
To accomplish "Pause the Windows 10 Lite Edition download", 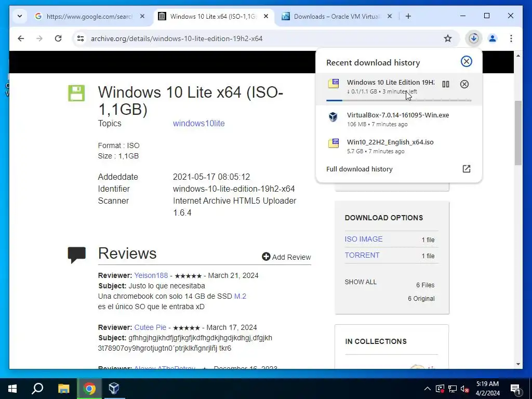I will (446, 84).
